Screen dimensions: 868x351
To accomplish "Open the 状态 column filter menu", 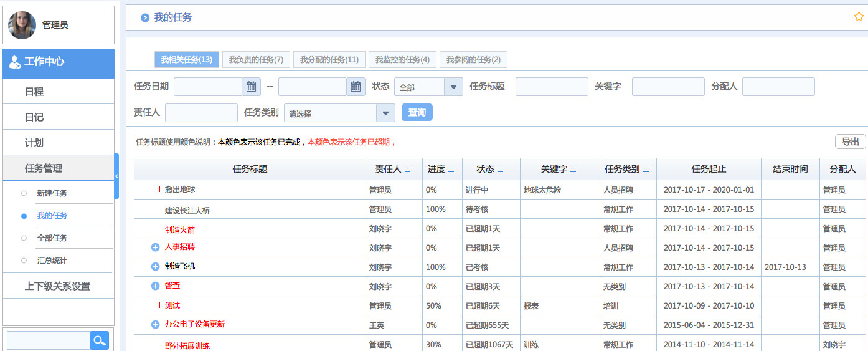I will coord(500,170).
